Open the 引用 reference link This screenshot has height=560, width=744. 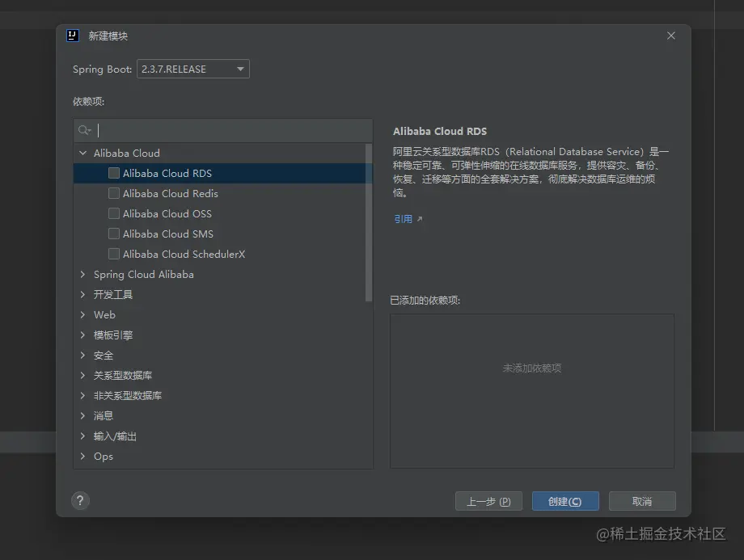pos(404,219)
